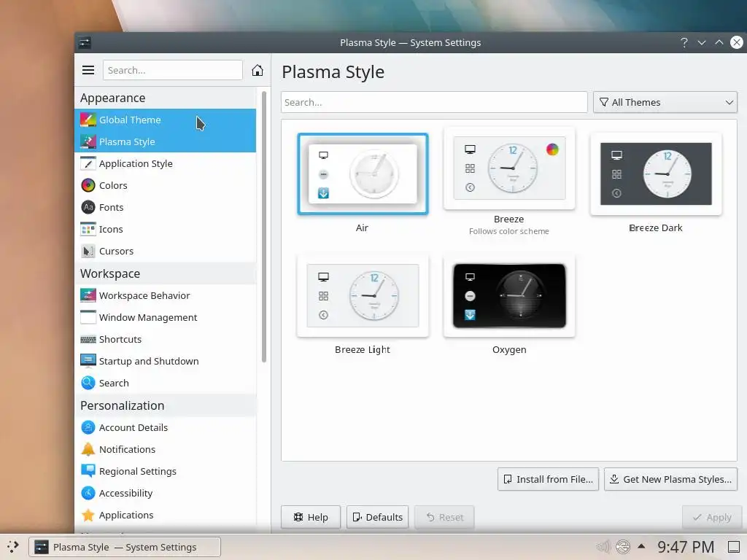Open the Cursors settings icon
This screenshot has width=747, height=560.
pyautogui.click(x=88, y=251)
